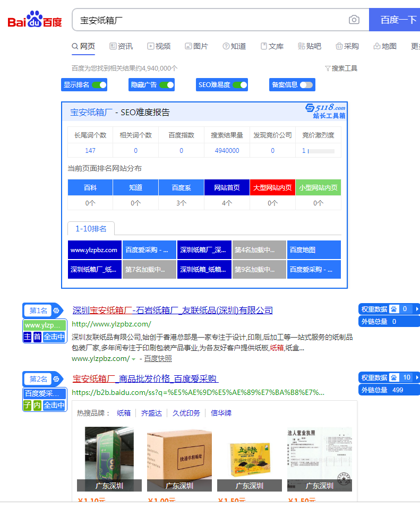This screenshot has width=420, height=508.
Task: Click the 竞价激烈度 progress bar
Action: pos(321,151)
